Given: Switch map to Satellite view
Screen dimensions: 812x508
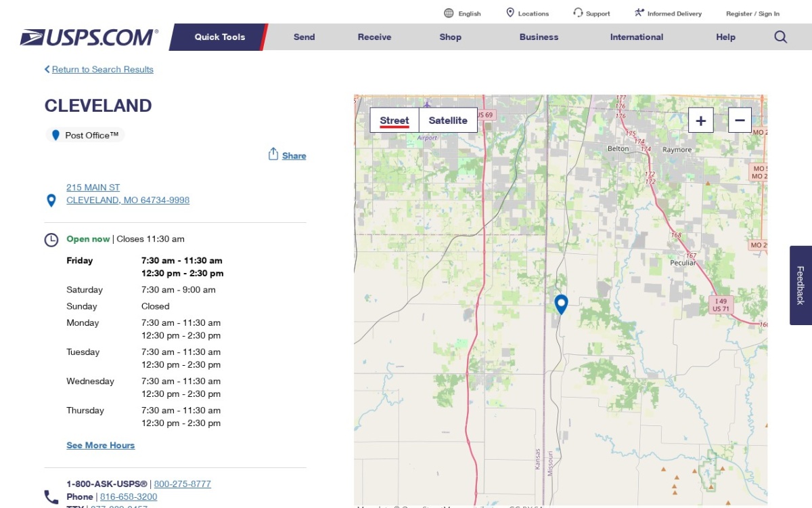Looking at the screenshot, I should 448,121.
